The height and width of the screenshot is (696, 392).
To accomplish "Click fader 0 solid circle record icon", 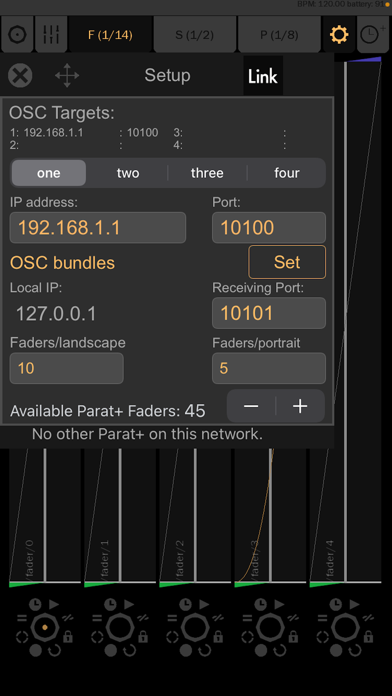I will [x=36, y=650].
